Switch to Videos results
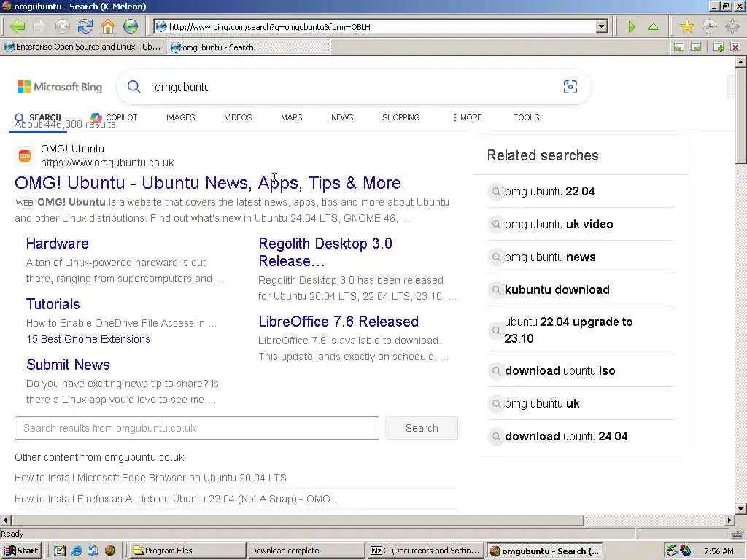 [239, 117]
